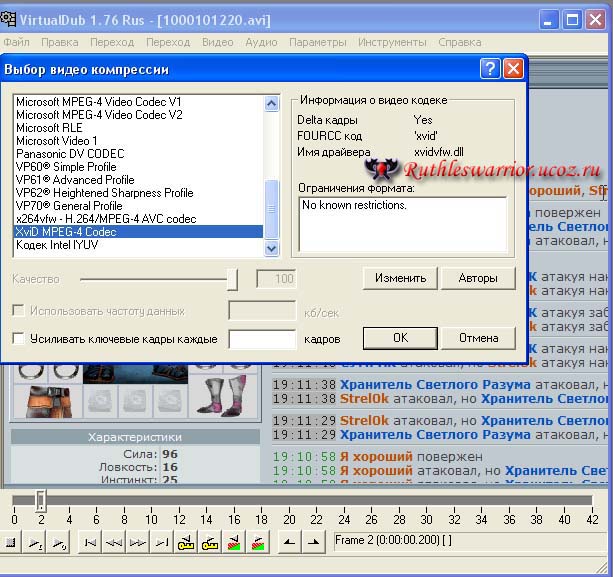Step back one frame

pos(114,542)
